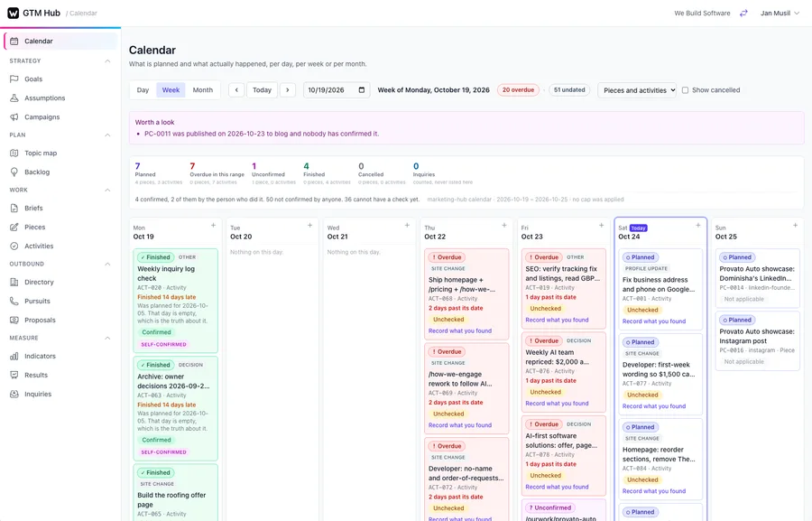The height and width of the screenshot is (521, 812).
Task: Open Homepage: reorder sections card title
Action: pos(659,455)
